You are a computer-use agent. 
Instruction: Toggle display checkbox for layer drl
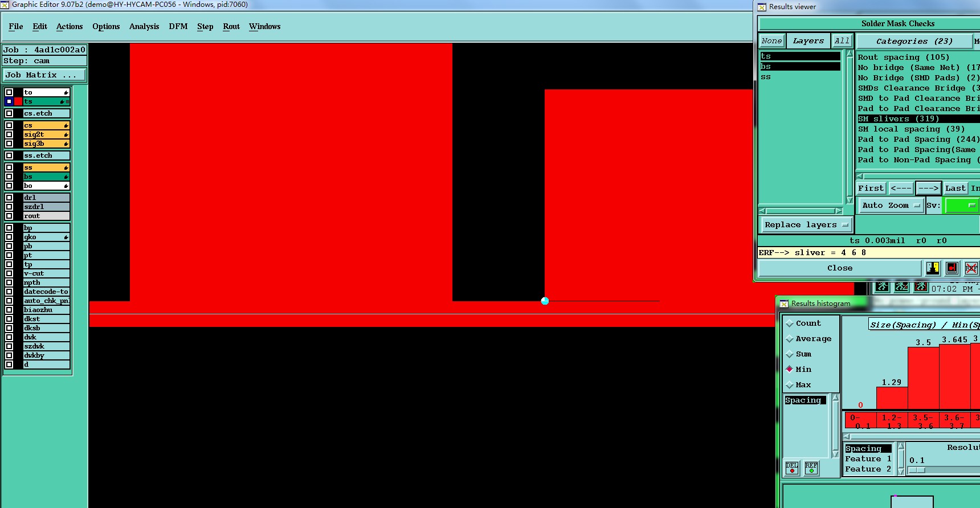[9, 198]
